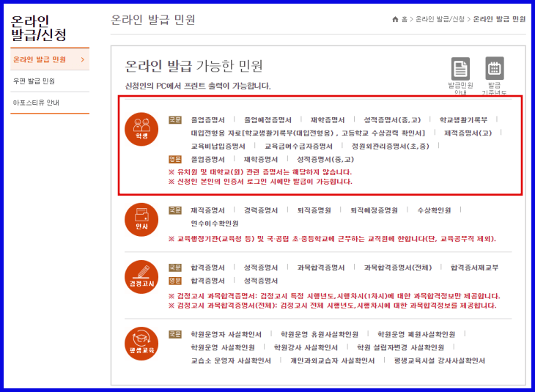Image resolution: width=535 pixels, height=392 pixels.
Task: Open 졸업증명서 in 학생 국문 row
Action: [x=208, y=119]
